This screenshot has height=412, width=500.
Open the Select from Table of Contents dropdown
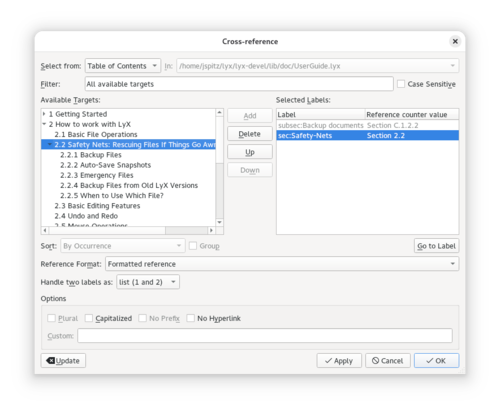coord(123,66)
